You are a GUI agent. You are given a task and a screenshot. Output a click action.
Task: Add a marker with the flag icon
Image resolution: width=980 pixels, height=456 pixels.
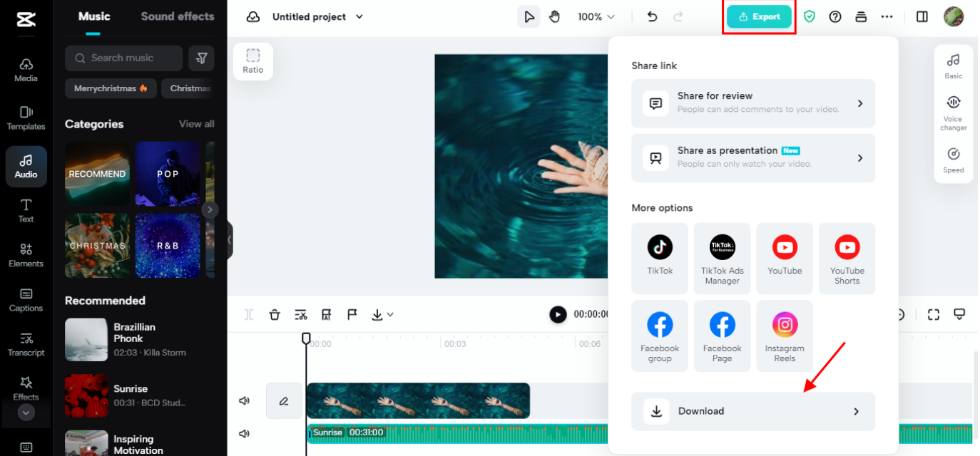tap(352, 314)
